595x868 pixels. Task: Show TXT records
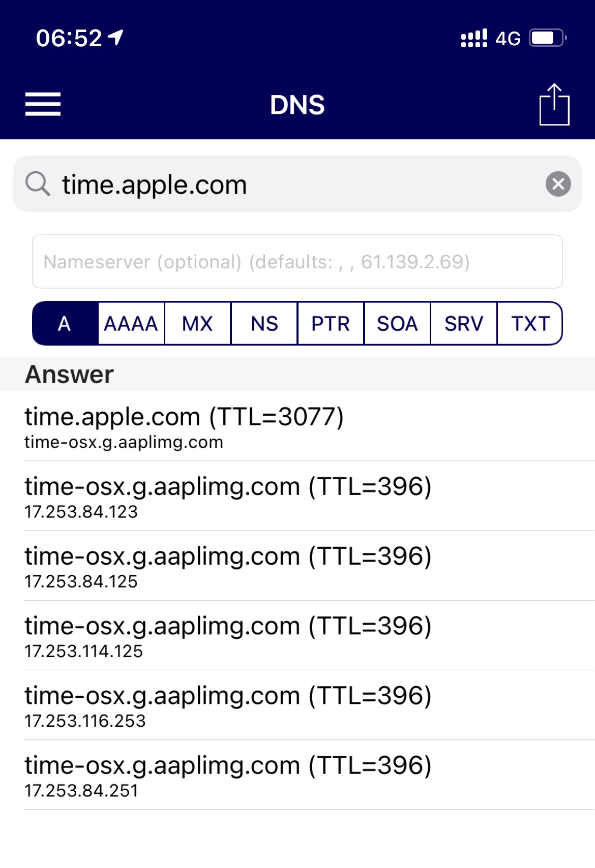pos(530,324)
